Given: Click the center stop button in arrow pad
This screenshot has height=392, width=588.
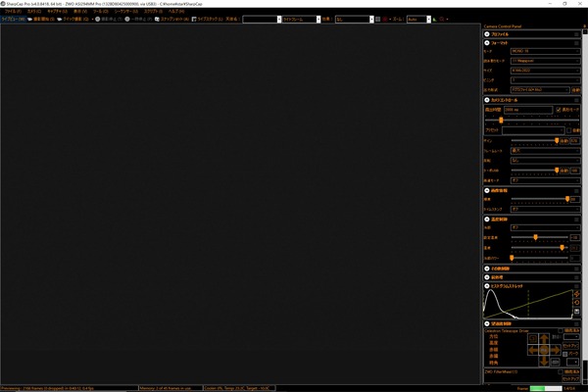Looking at the screenshot, I should [544, 351].
